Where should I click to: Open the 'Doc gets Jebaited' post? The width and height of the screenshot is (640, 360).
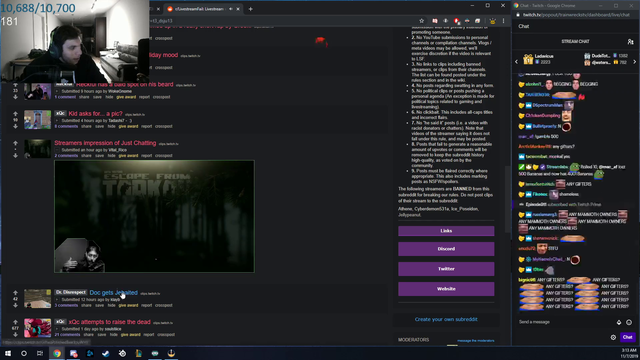click(113, 293)
